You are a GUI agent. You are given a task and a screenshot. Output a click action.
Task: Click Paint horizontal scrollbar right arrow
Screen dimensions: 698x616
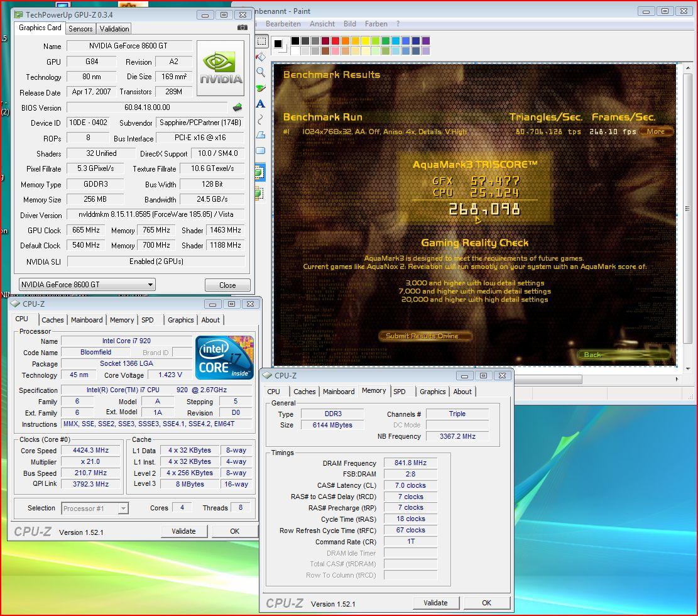point(677,380)
